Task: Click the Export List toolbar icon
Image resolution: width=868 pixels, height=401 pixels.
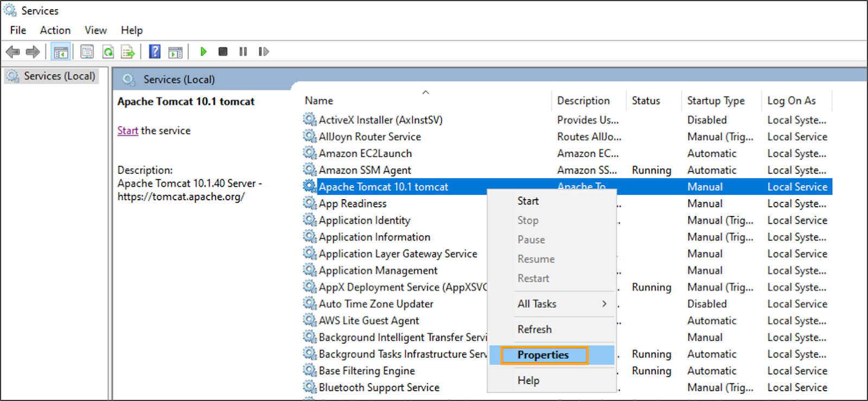Action: click(x=128, y=52)
